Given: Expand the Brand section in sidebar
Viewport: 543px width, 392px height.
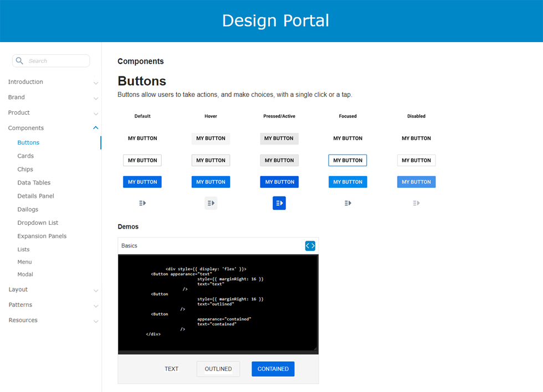Looking at the screenshot, I should point(96,98).
